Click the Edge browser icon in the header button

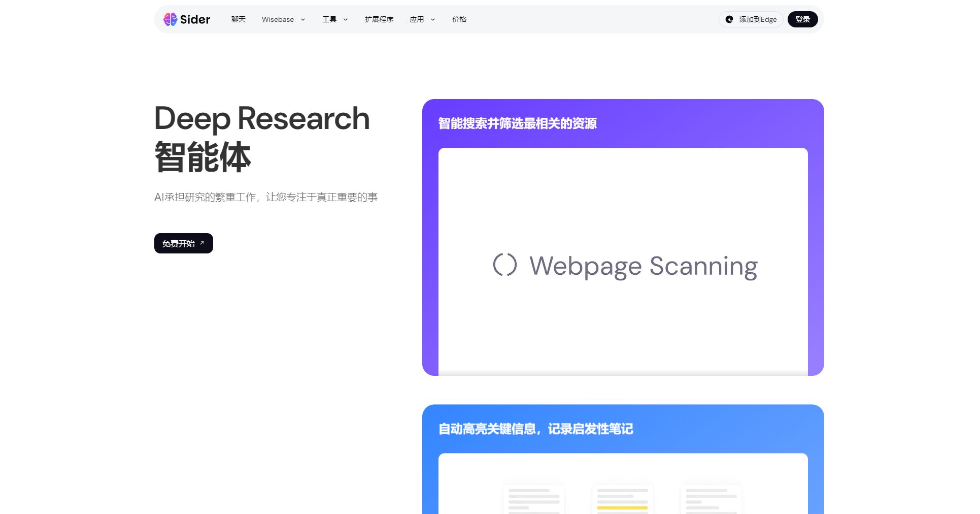click(x=729, y=19)
